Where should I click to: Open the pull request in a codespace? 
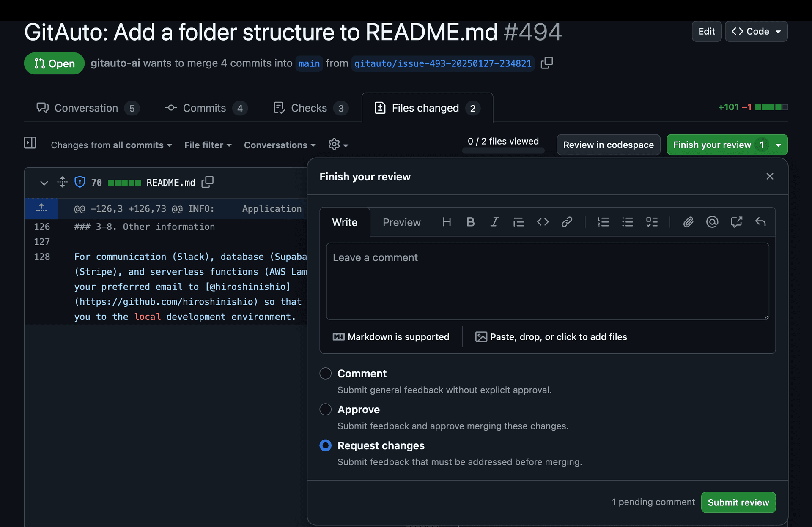click(608, 145)
